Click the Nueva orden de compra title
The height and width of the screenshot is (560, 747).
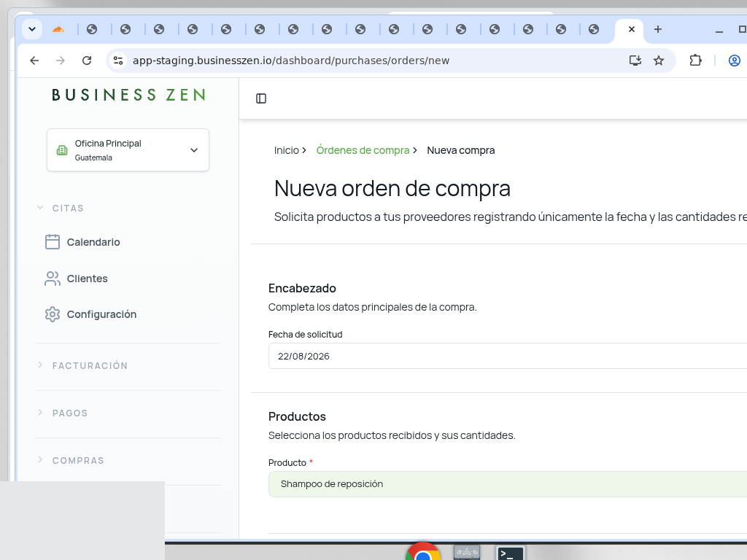click(x=392, y=189)
